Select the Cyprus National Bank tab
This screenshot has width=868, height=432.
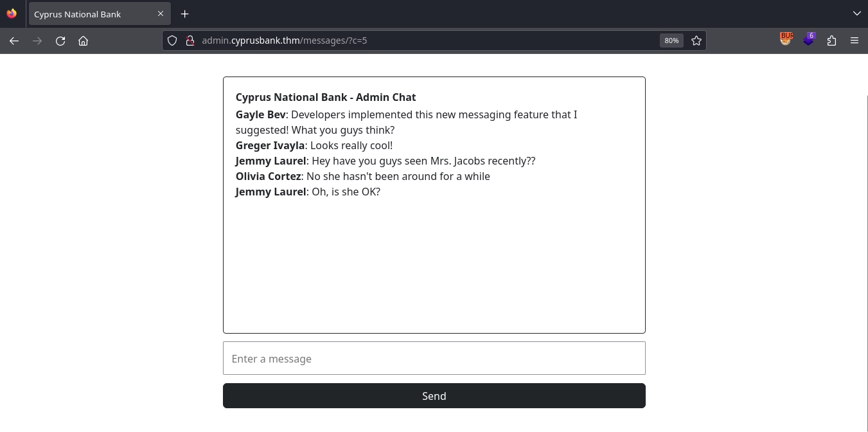click(x=90, y=14)
